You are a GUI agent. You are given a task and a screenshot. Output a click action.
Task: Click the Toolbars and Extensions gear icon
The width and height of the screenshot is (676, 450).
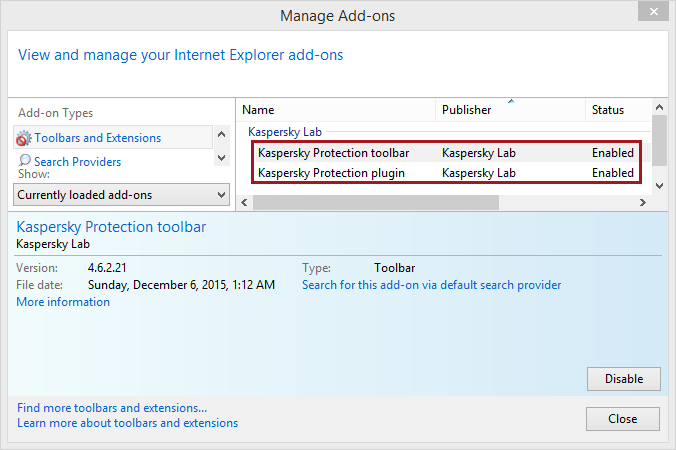pos(24,138)
